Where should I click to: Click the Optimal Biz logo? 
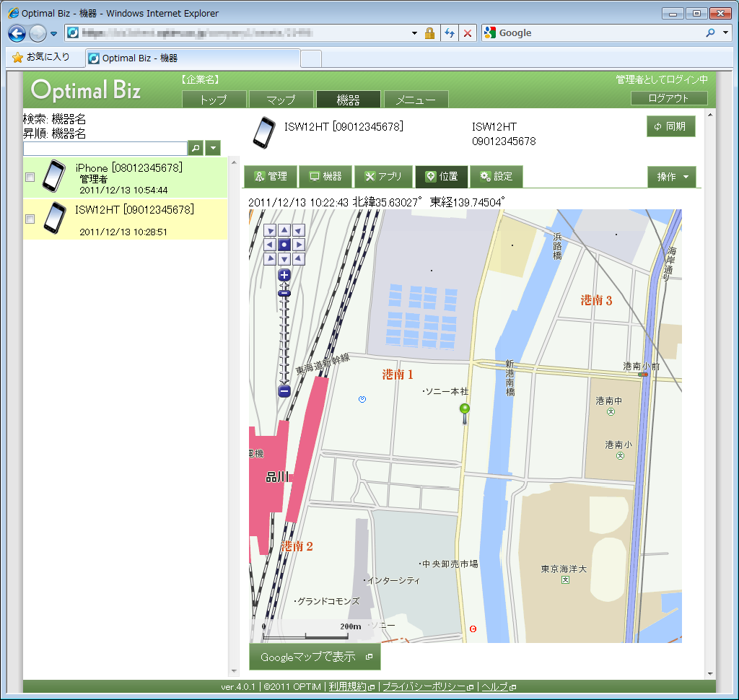(x=86, y=89)
